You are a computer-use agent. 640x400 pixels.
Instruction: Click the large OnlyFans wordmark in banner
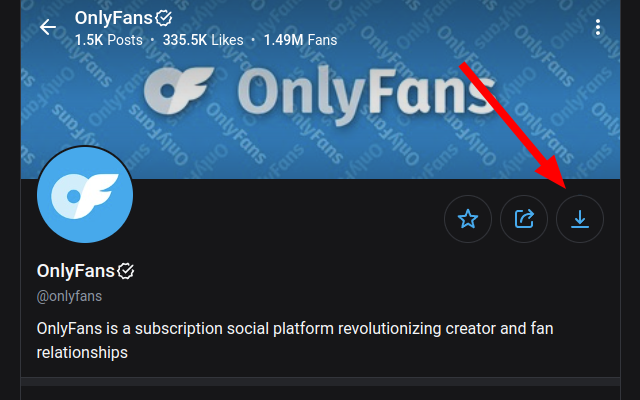click(367, 96)
